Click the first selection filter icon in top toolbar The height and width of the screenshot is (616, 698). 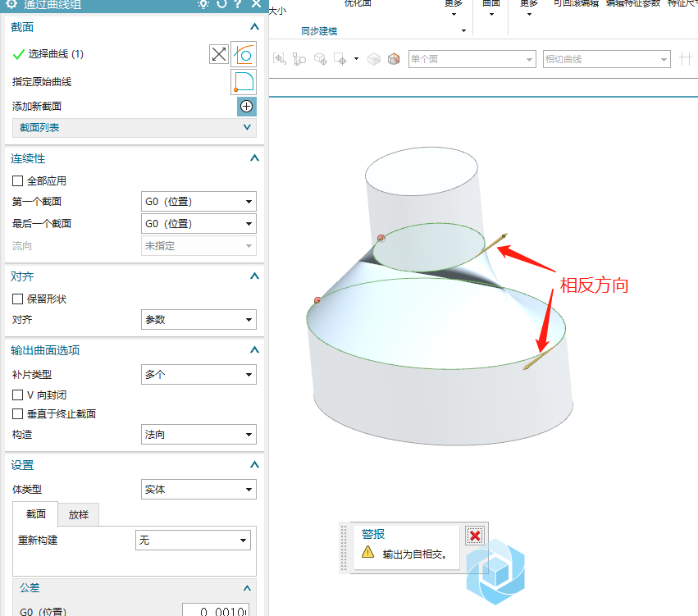tap(279, 59)
